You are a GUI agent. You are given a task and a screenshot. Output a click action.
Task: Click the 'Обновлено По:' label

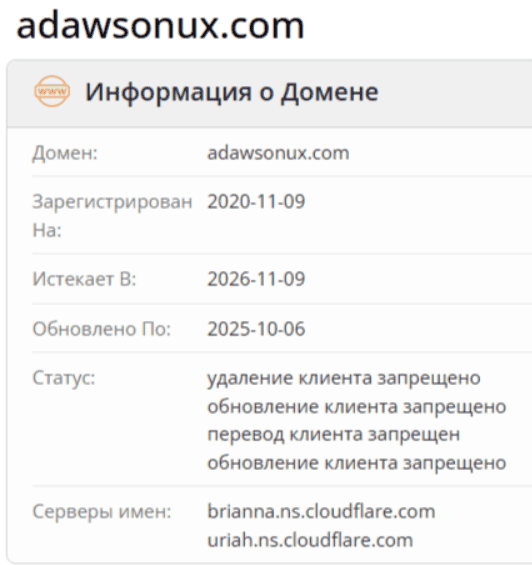pyautogui.click(x=102, y=329)
